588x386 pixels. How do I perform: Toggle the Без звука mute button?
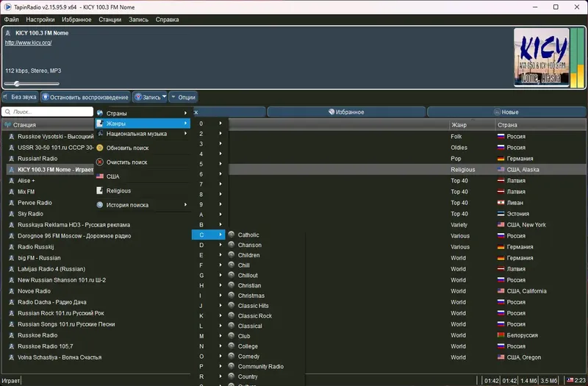tap(20, 97)
